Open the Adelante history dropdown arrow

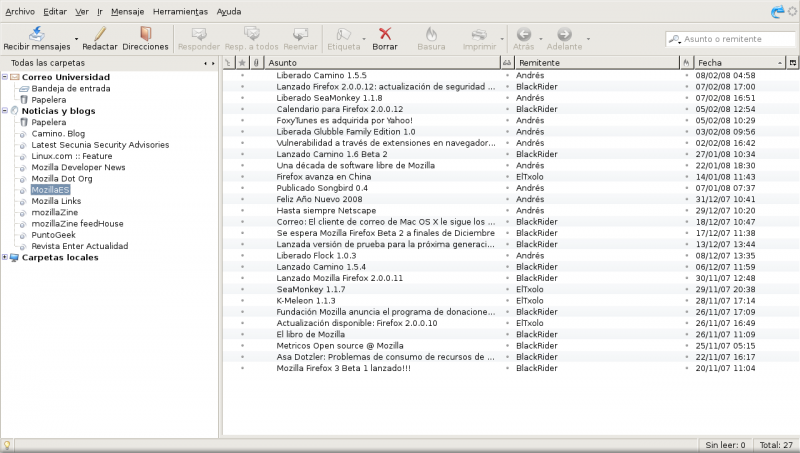588,39
